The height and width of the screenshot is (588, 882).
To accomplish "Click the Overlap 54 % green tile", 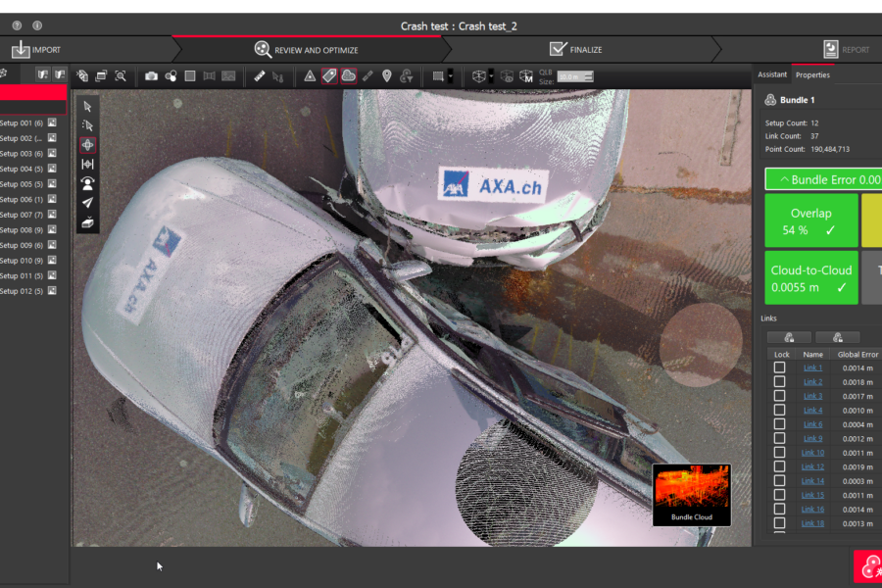I will tap(811, 220).
